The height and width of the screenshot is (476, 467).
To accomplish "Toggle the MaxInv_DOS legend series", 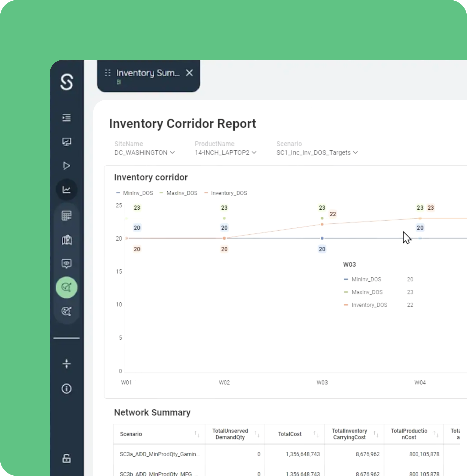I will (x=178, y=193).
